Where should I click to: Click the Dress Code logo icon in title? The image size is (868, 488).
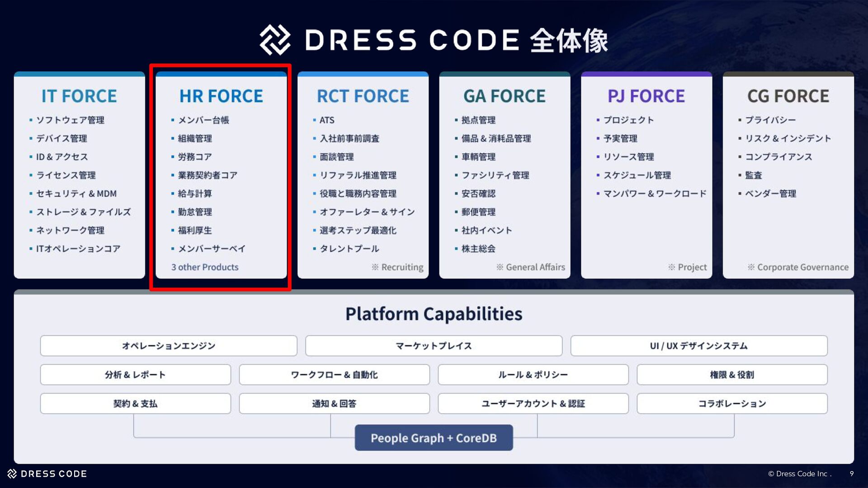[x=274, y=40]
